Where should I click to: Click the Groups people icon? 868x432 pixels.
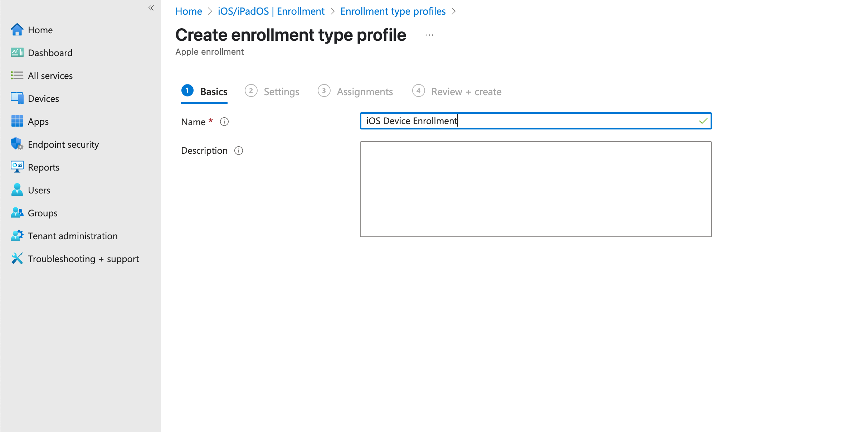(17, 213)
